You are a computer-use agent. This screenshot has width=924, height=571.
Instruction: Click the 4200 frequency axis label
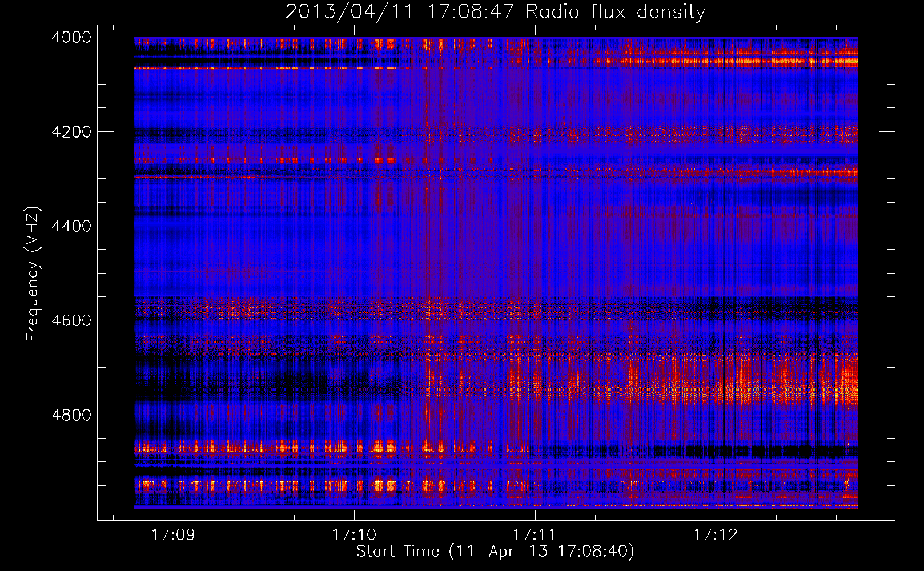(x=71, y=132)
